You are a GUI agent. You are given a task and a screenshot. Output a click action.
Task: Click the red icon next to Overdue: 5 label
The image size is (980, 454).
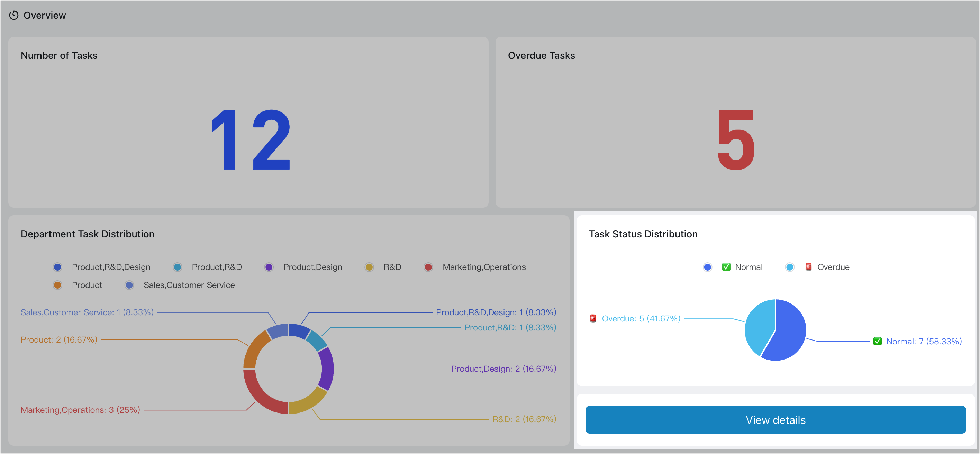[x=592, y=318]
